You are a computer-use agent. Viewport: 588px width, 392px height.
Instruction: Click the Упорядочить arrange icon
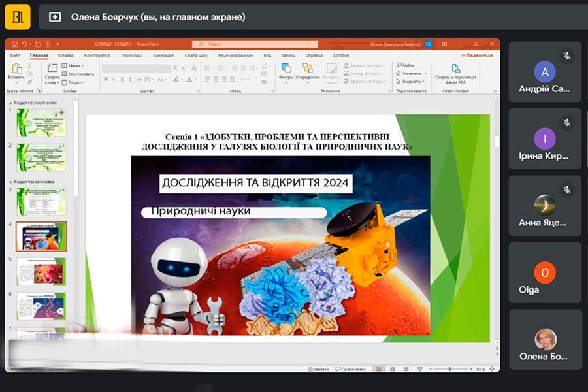click(308, 69)
